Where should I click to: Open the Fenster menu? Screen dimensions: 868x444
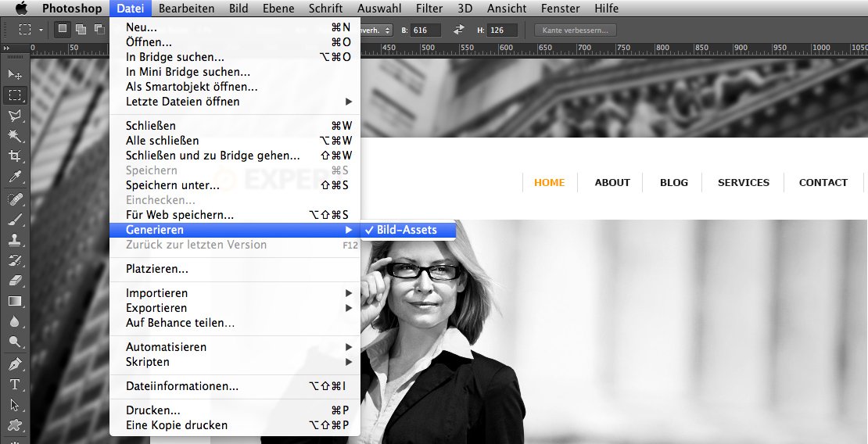point(560,9)
